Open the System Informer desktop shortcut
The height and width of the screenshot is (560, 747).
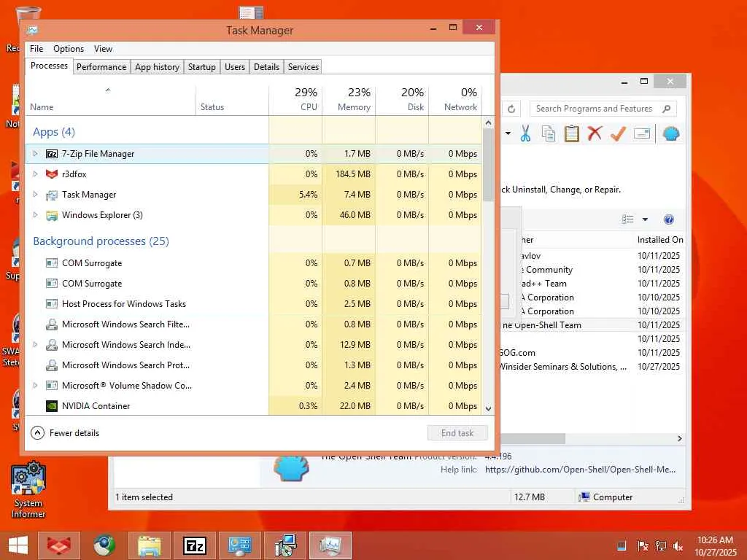click(x=28, y=489)
